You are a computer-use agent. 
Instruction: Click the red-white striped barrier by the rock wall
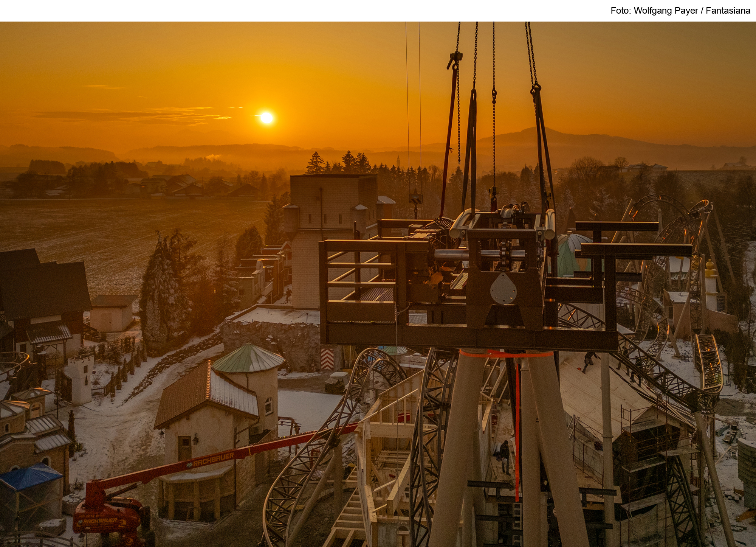pyautogui.click(x=327, y=359)
